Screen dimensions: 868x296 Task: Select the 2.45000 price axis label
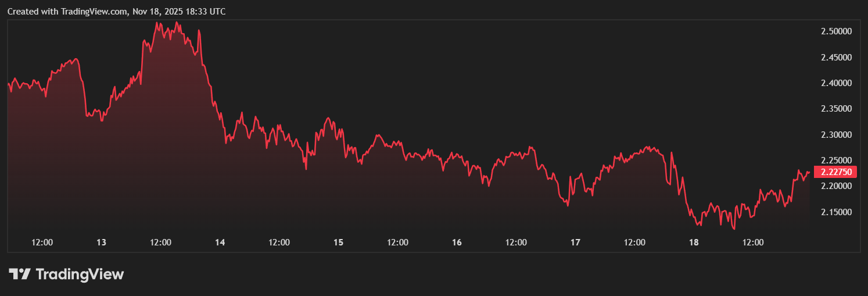pos(836,57)
